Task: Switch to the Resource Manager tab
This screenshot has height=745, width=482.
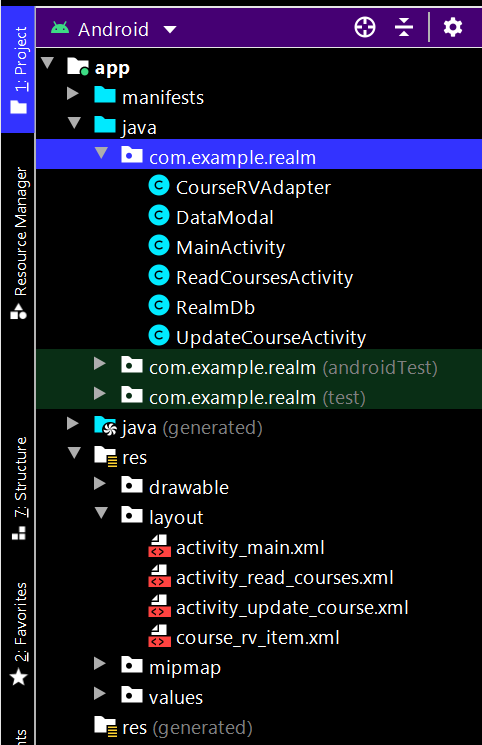Action: 19,242
